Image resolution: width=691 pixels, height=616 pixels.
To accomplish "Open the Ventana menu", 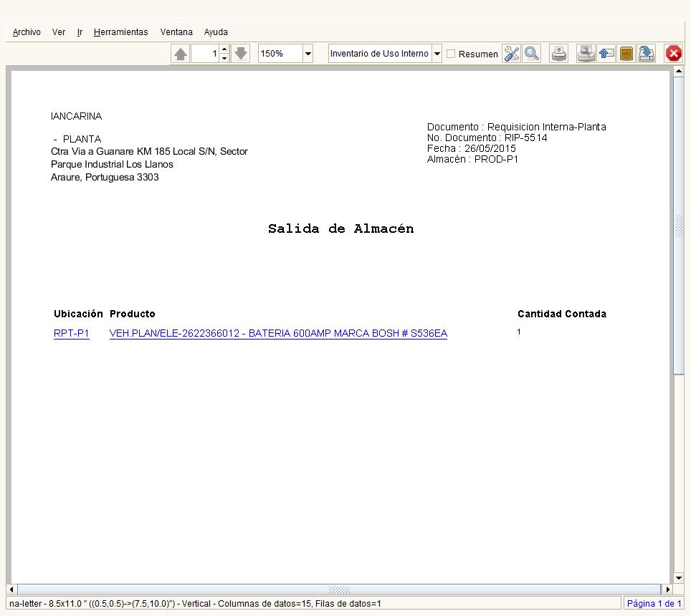I will coord(176,32).
